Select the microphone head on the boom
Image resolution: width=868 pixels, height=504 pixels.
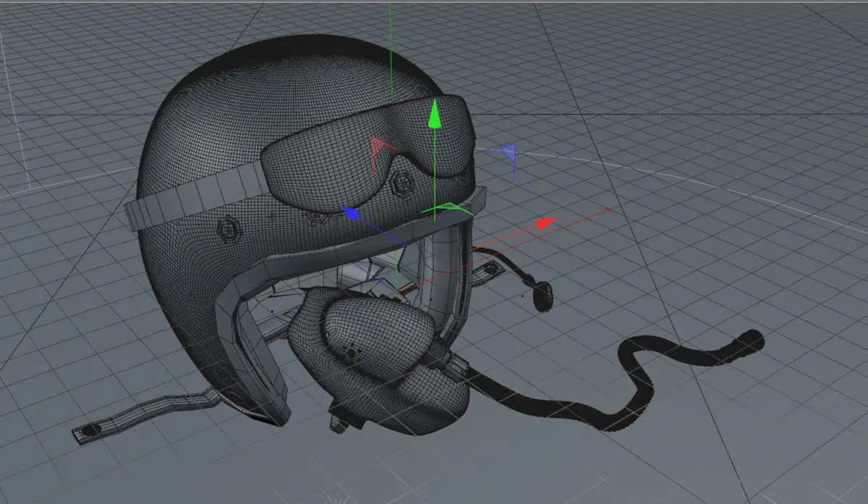point(544,296)
